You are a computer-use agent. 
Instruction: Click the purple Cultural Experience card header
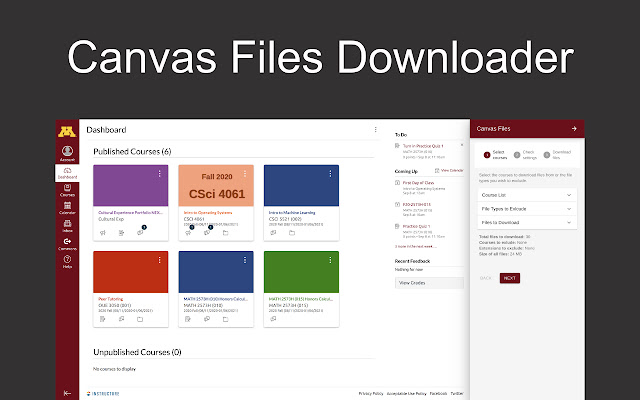pos(131,186)
